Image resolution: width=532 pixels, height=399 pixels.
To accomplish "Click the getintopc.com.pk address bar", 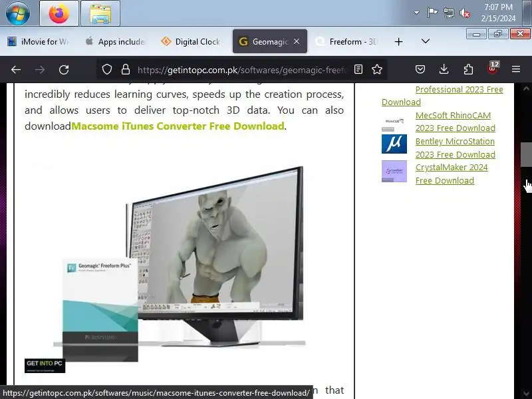I will 242,70.
